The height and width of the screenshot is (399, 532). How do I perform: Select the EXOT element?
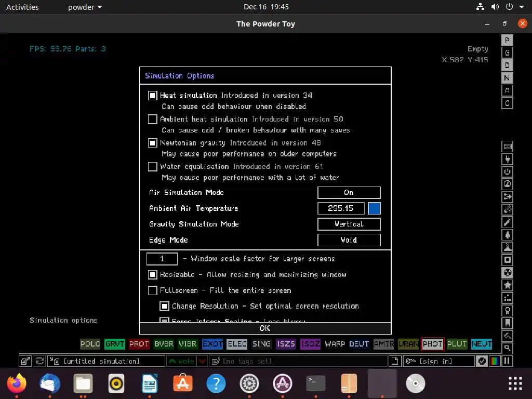pos(212,344)
